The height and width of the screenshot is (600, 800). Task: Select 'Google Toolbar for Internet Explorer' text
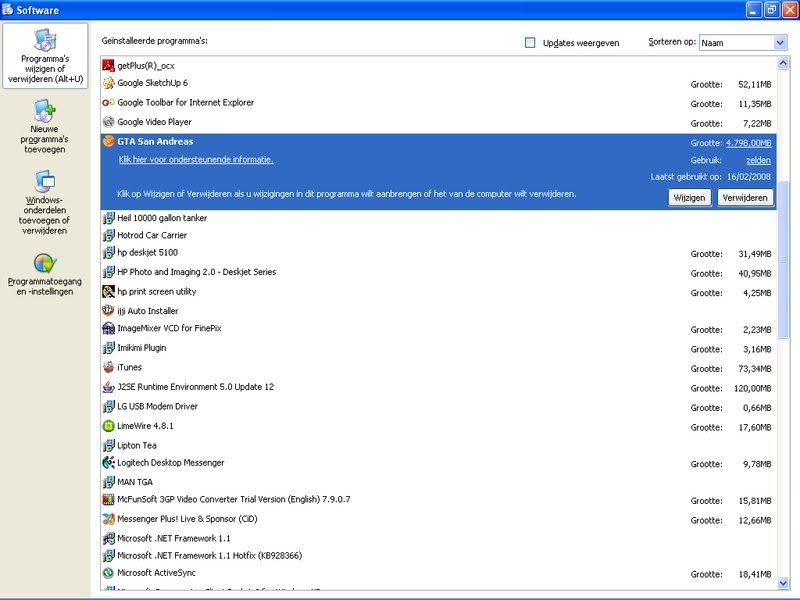click(186, 103)
